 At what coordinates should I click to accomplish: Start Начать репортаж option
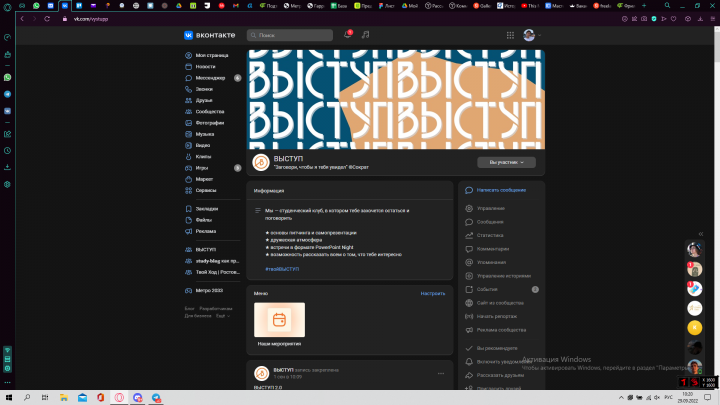[496, 316]
